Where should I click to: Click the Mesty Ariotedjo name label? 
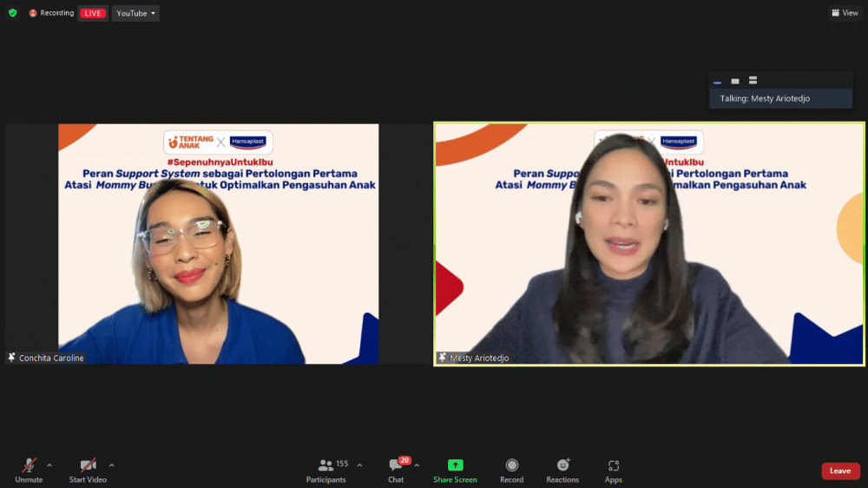[479, 359]
